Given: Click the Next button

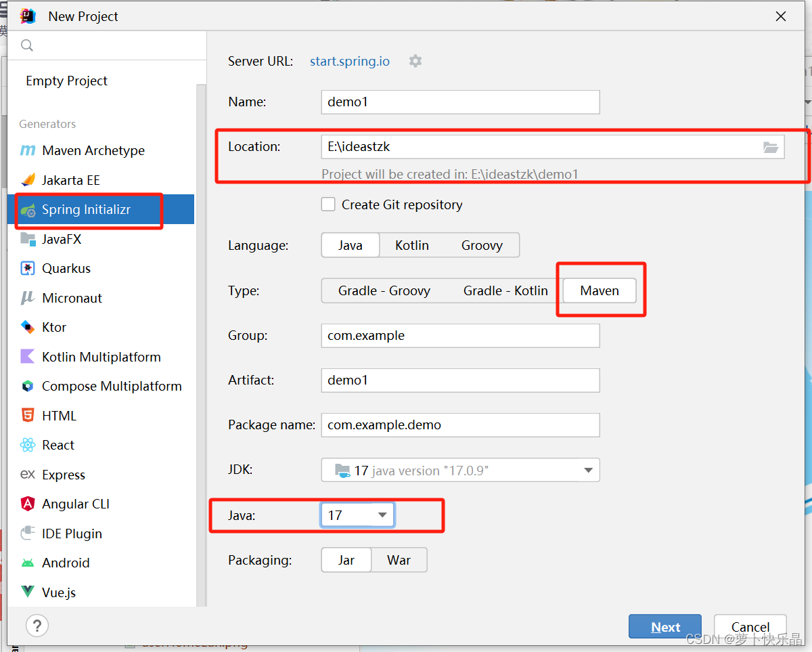Looking at the screenshot, I should coord(665,627).
